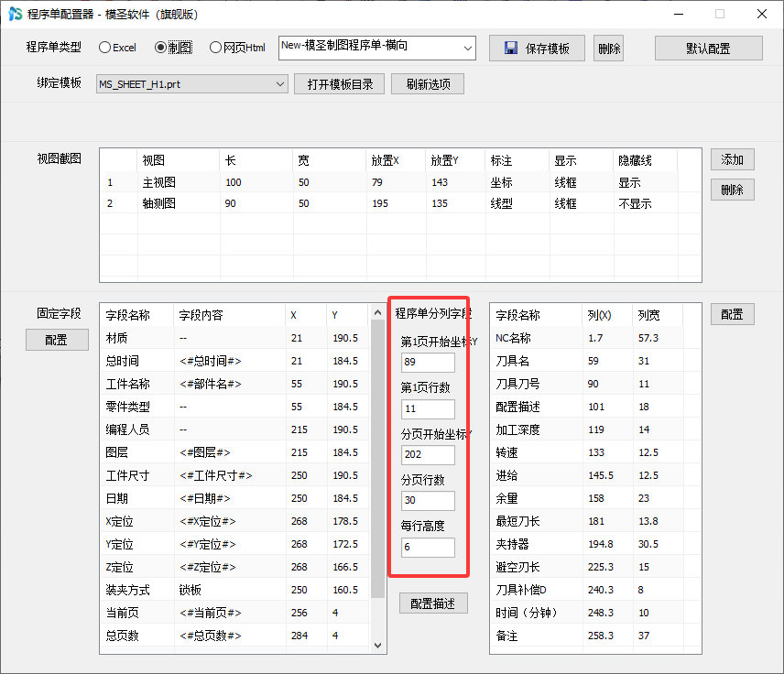Select the 备注 column field row

point(595,636)
